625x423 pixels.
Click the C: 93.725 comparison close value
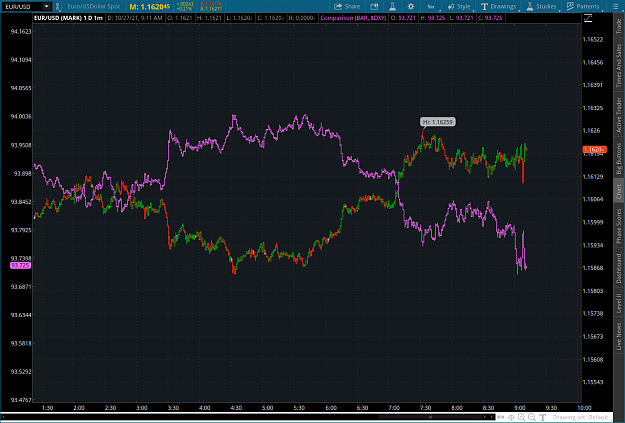pos(491,18)
